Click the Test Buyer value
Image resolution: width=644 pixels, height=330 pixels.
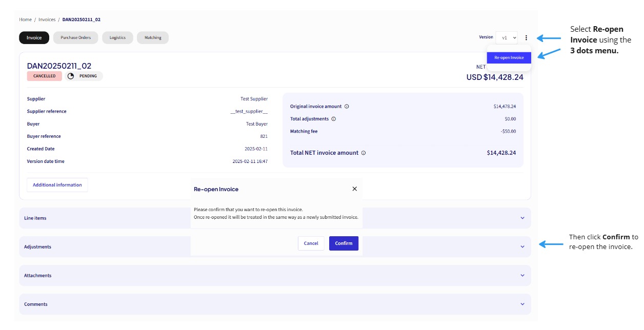coord(257,123)
